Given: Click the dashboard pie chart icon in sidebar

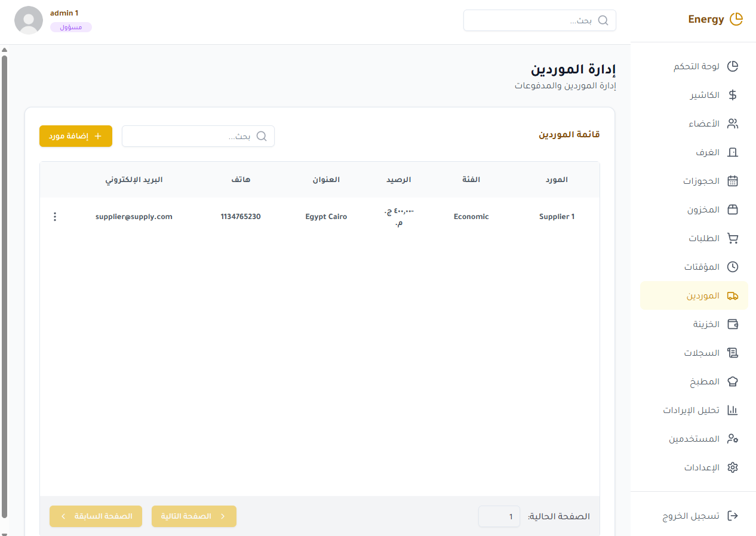Looking at the screenshot, I should tap(733, 66).
